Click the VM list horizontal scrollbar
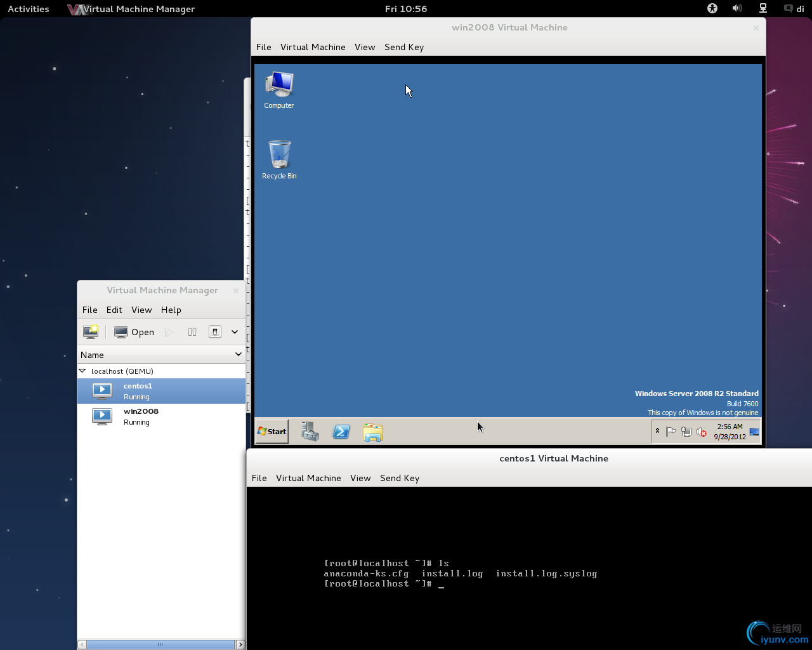 click(160, 644)
